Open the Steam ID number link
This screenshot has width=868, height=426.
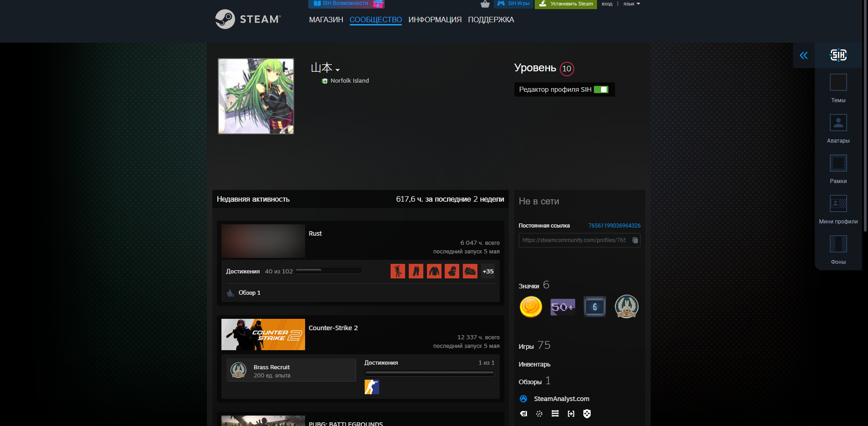click(614, 226)
